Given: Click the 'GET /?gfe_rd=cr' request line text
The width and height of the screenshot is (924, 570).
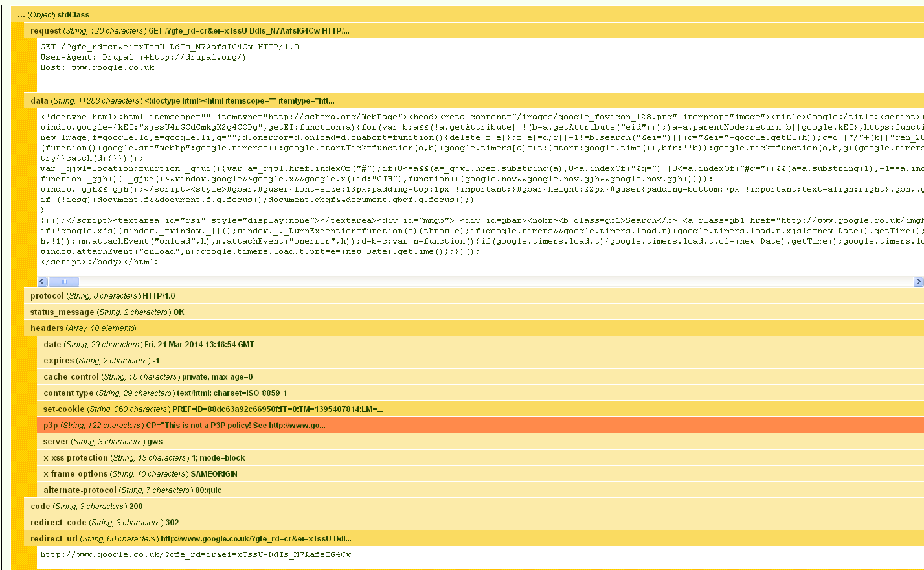Looking at the screenshot, I should pyautogui.click(x=170, y=47).
